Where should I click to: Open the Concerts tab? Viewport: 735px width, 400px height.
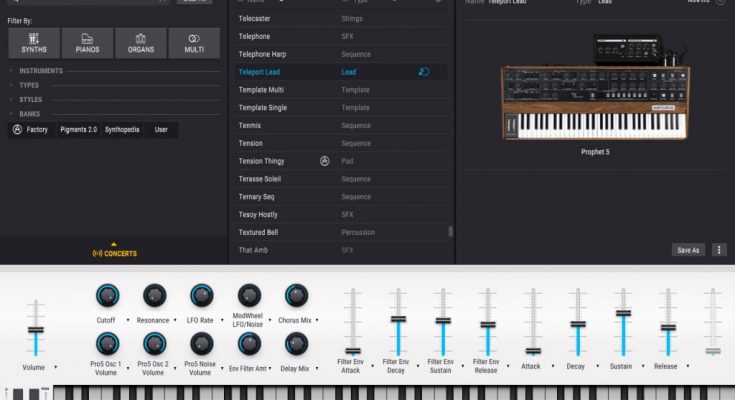click(x=114, y=252)
